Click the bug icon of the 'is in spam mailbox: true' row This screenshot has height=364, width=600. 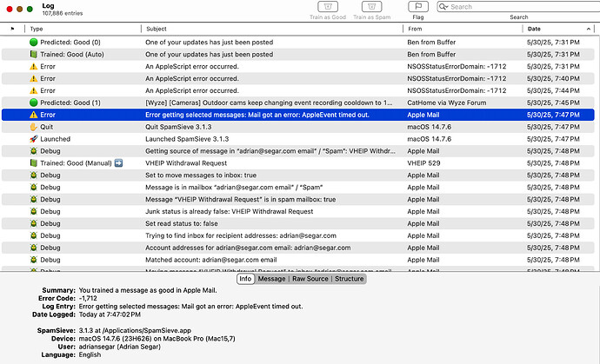(x=34, y=200)
